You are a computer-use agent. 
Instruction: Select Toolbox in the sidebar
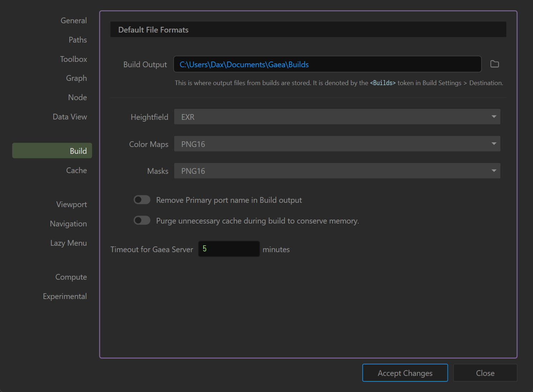(x=73, y=59)
